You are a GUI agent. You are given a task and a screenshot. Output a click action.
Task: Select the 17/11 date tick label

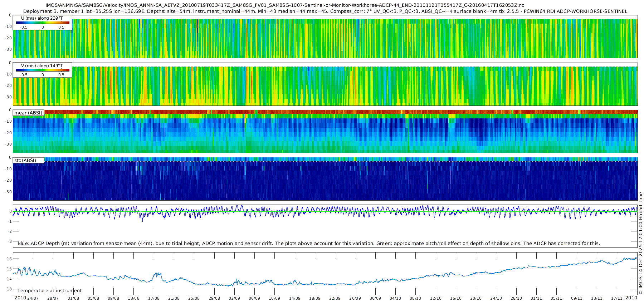pyautogui.click(x=616, y=298)
